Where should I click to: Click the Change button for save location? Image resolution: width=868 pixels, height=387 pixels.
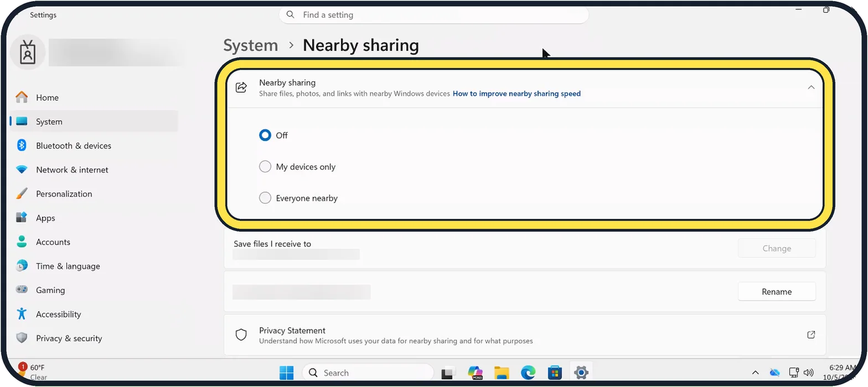(x=777, y=248)
